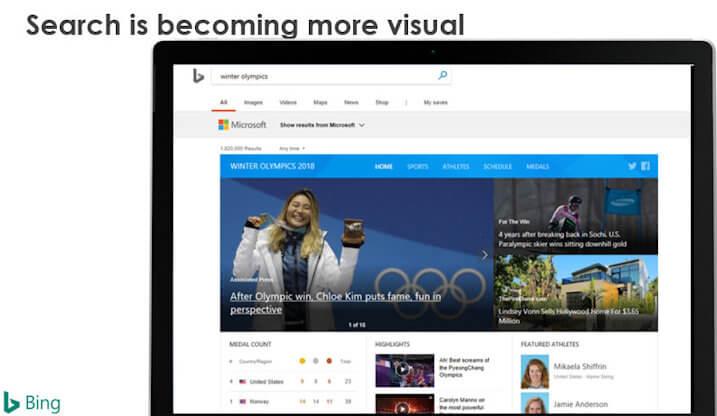The width and height of the screenshot is (717, 416).
Task: Select ATHLETES in Winter Olympics banner
Action: [456, 166]
